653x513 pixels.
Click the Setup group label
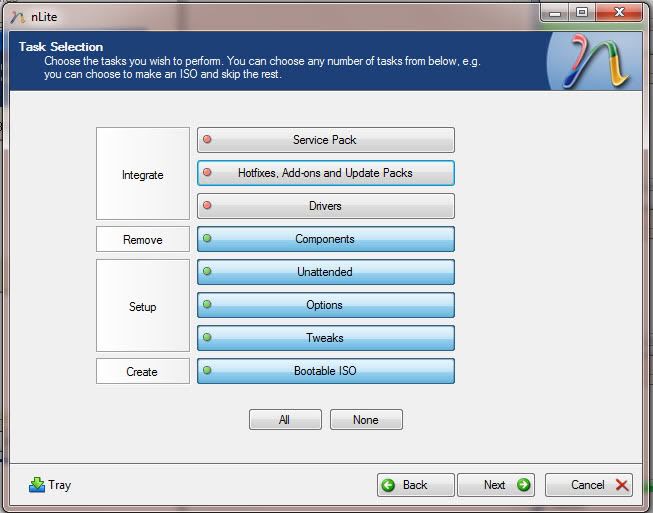(143, 306)
